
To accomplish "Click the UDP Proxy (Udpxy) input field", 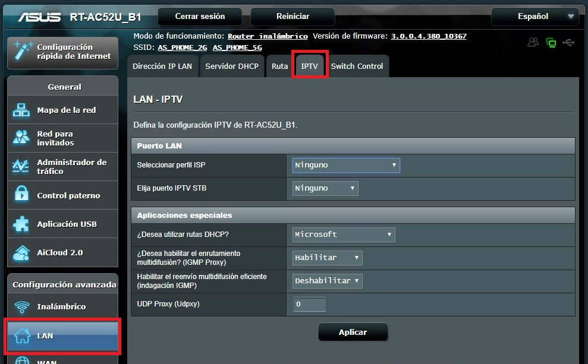I will coord(309,304).
